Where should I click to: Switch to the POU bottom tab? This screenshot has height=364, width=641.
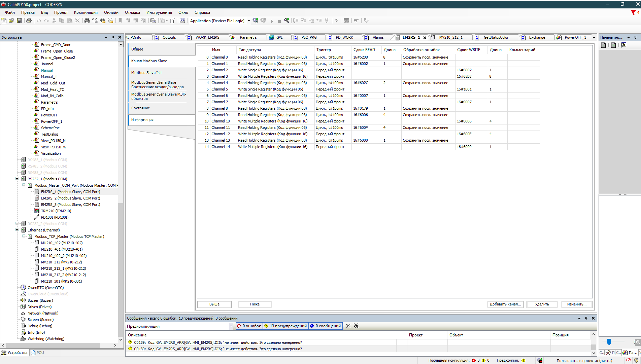pos(37,353)
